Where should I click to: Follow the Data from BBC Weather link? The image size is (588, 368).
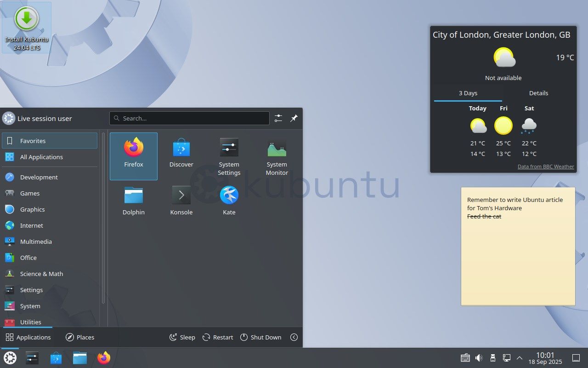[x=546, y=167]
